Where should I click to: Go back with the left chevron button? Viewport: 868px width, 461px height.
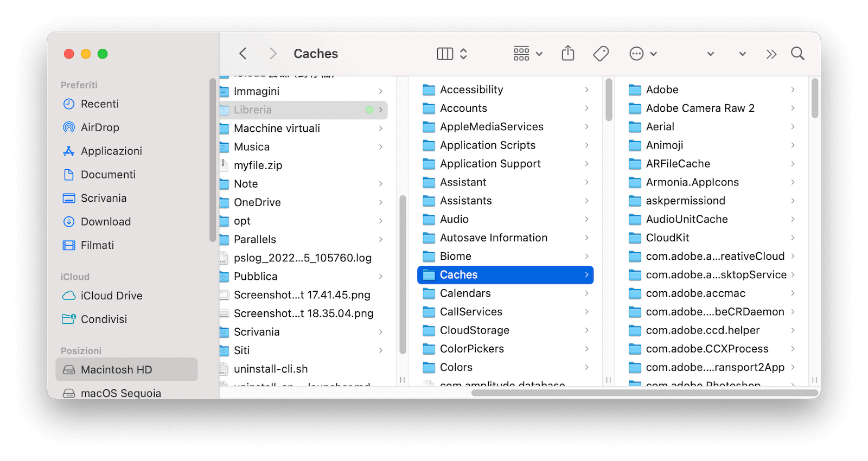(243, 54)
